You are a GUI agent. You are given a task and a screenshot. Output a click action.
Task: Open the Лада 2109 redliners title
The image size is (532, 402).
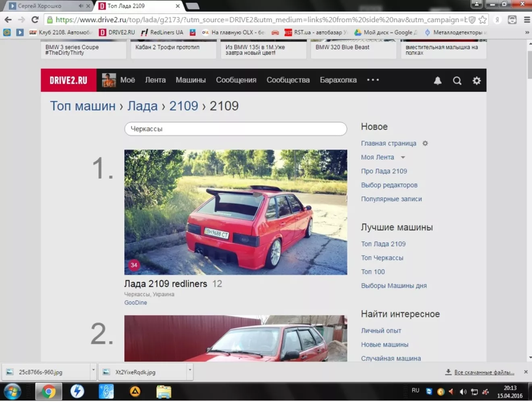tap(166, 284)
